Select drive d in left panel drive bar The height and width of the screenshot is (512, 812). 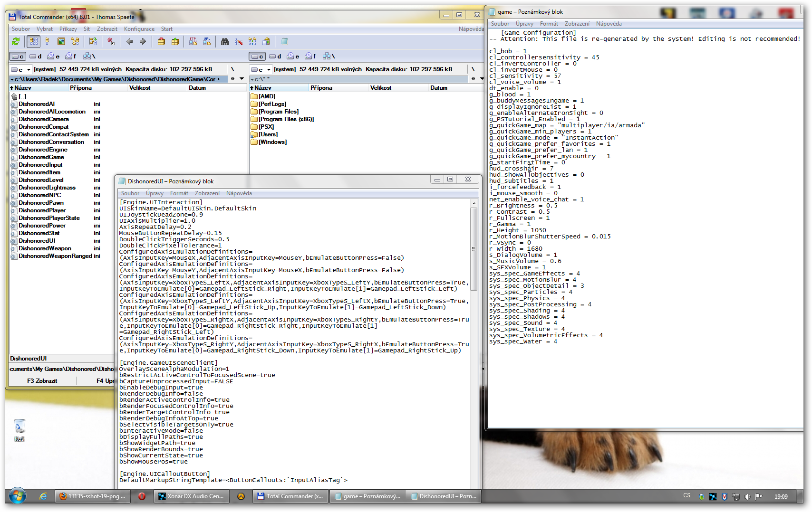pos(36,57)
